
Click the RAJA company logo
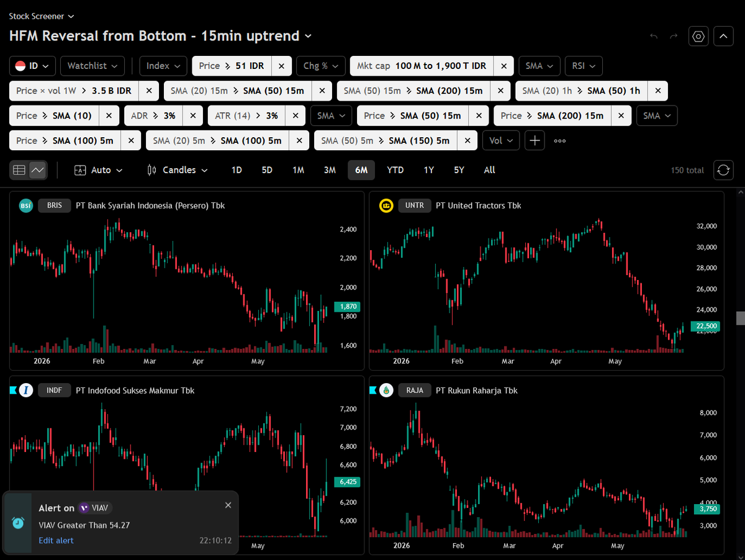pyautogui.click(x=386, y=391)
